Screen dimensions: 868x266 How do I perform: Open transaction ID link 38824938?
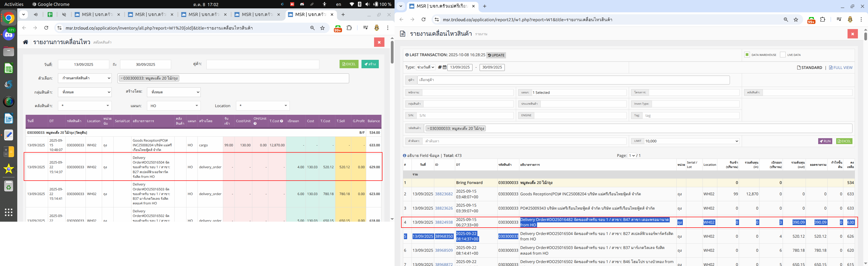pyautogui.click(x=444, y=222)
